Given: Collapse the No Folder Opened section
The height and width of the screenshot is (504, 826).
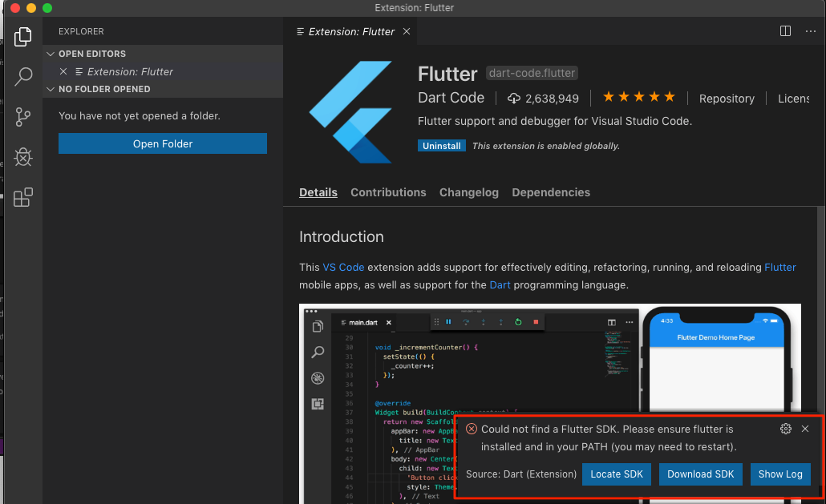Looking at the screenshot, I should (51, 89).
